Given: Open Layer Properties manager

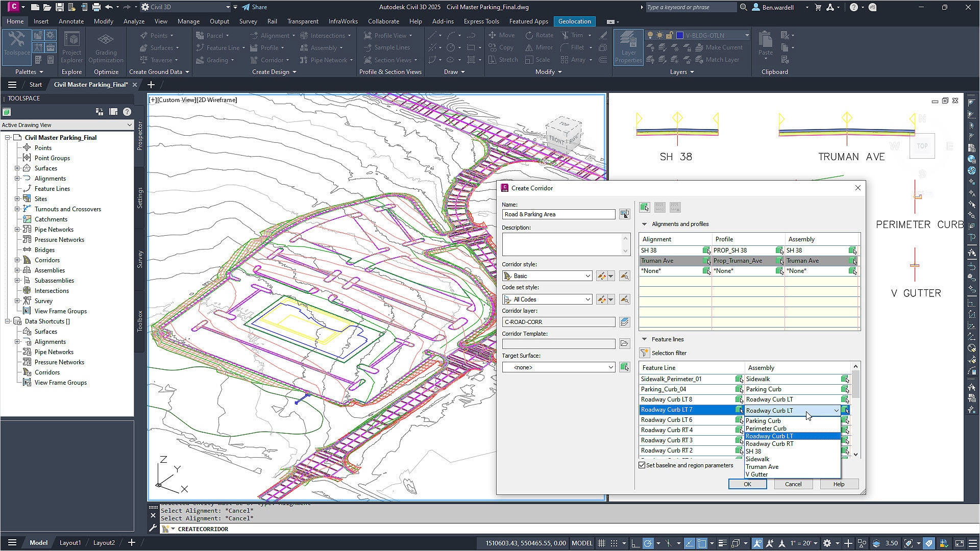Looking at the screenshot, I should pos(628,47).
